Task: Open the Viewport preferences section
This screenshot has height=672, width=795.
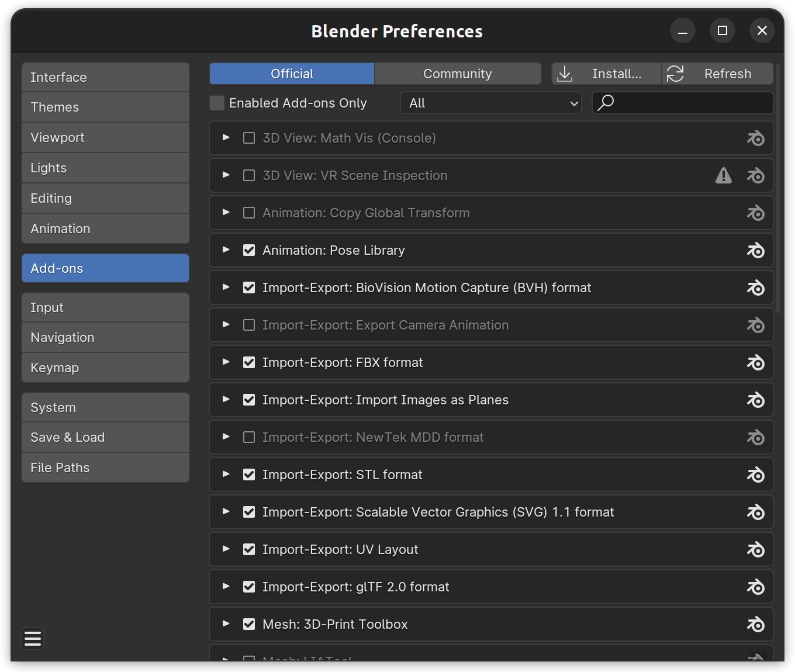Action: 105,137
